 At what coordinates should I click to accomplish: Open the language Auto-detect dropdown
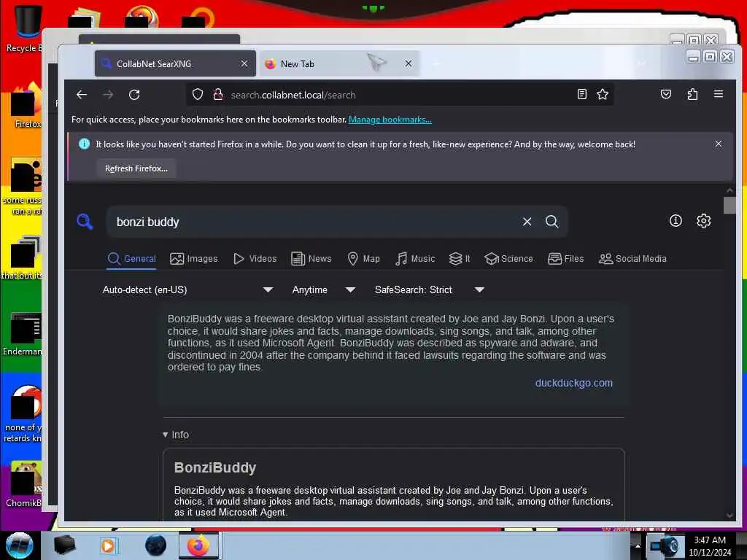click(187, 289)
